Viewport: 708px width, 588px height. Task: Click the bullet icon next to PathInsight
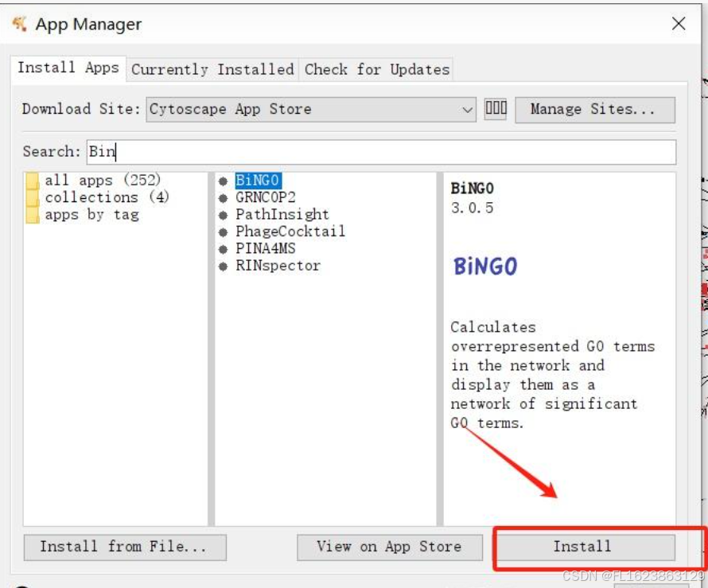(223, 216)
